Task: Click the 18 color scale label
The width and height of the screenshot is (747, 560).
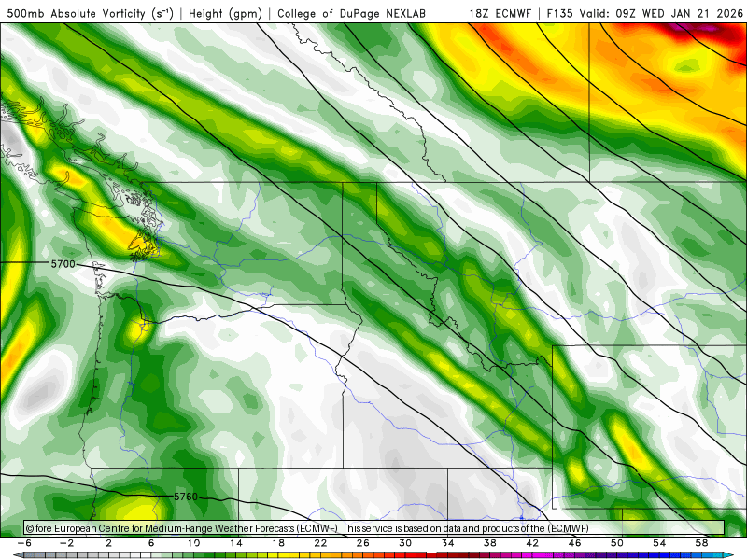Action: [278, 543]
